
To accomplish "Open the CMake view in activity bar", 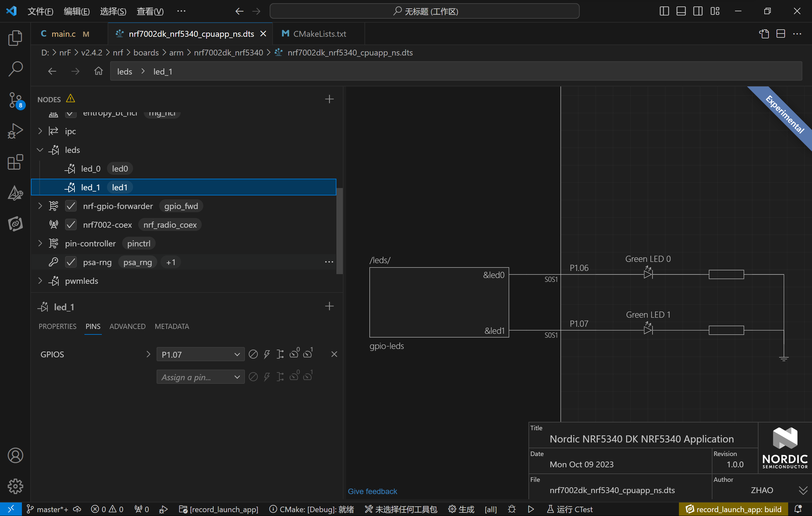I will [15, 193].
